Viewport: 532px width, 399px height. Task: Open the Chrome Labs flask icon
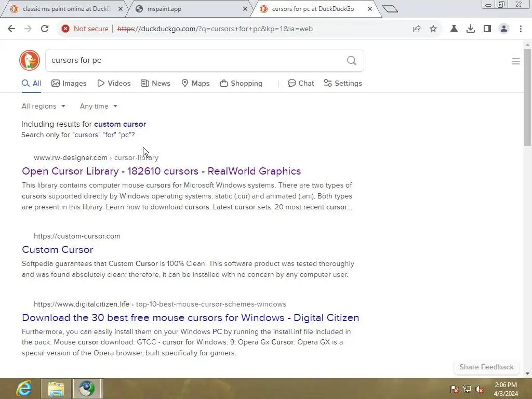(x=454, y=29)
